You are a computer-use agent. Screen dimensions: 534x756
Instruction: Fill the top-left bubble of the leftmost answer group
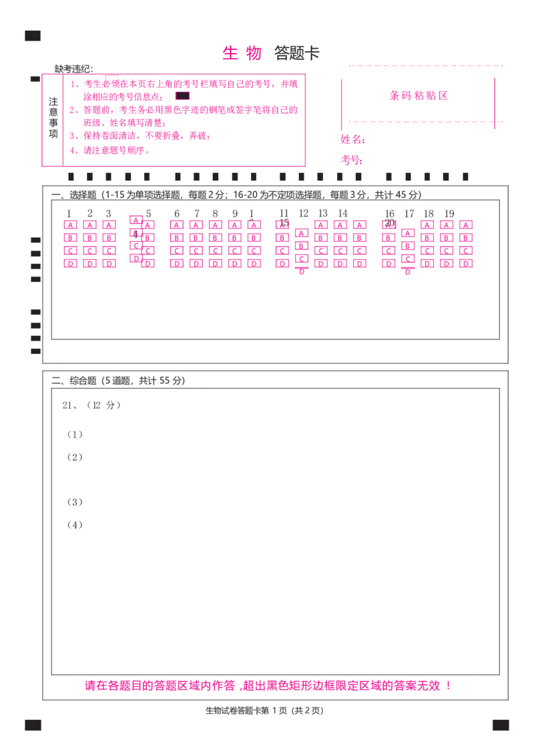(x=70, y=225)
